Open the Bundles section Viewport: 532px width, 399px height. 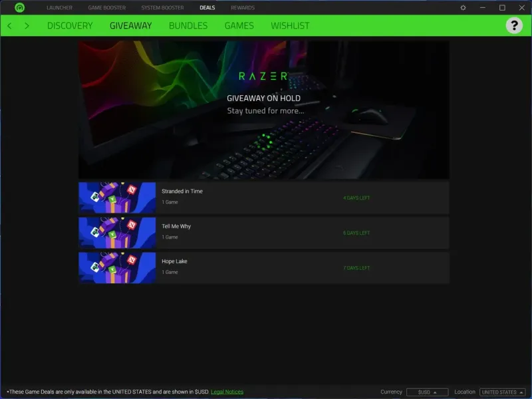[188, 26]
